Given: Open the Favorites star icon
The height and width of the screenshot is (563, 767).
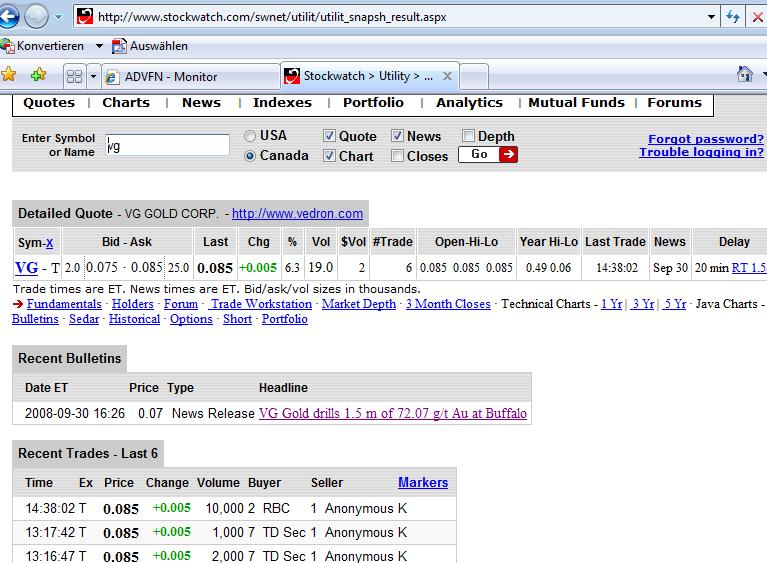Looking at the screenshot, I should point(9,75).
